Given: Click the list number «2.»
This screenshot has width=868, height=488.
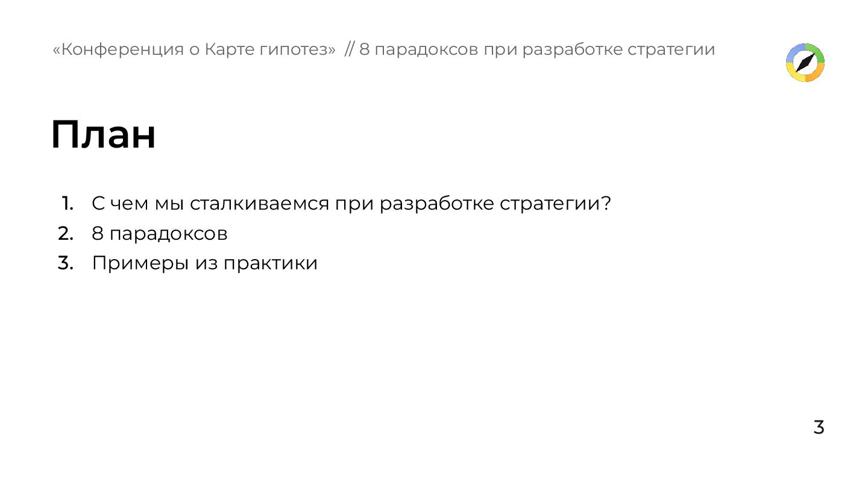Looking at the screenshot, I should point(66,234).
